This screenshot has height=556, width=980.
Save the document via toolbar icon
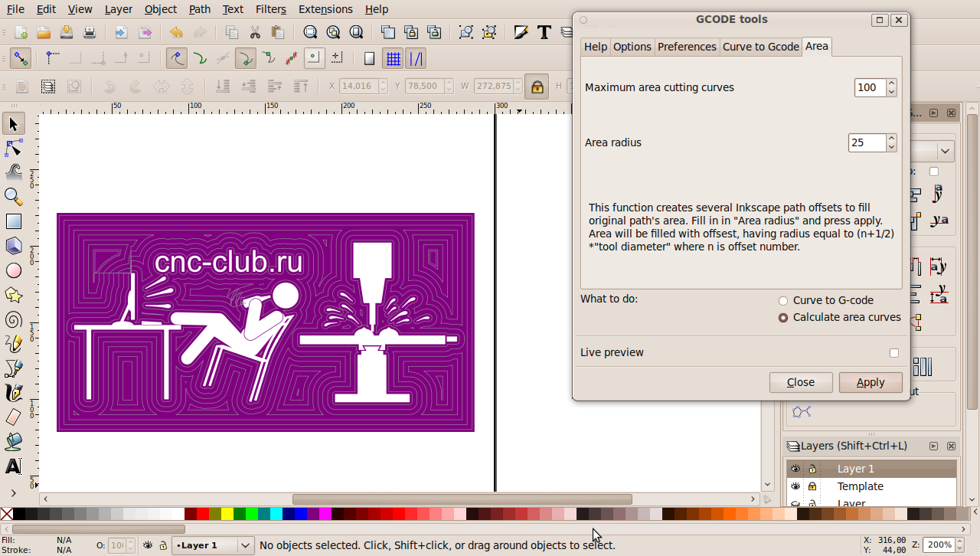(67, 32)
